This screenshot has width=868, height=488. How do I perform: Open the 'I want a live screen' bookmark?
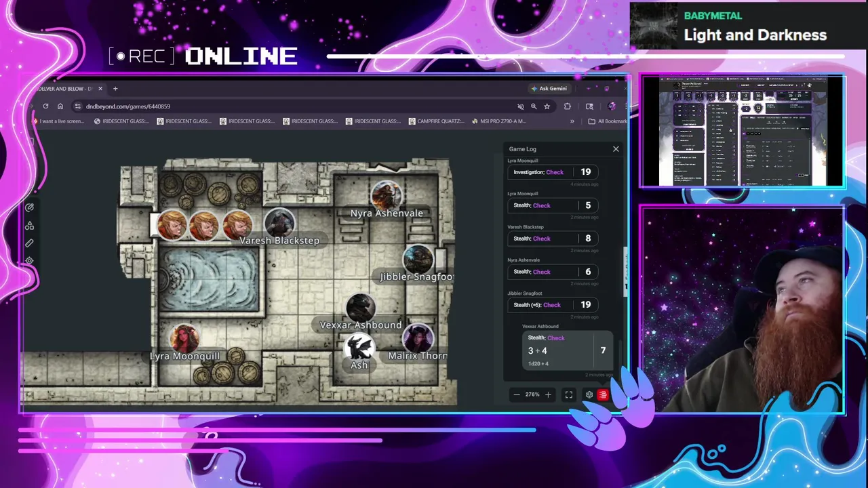58,121
